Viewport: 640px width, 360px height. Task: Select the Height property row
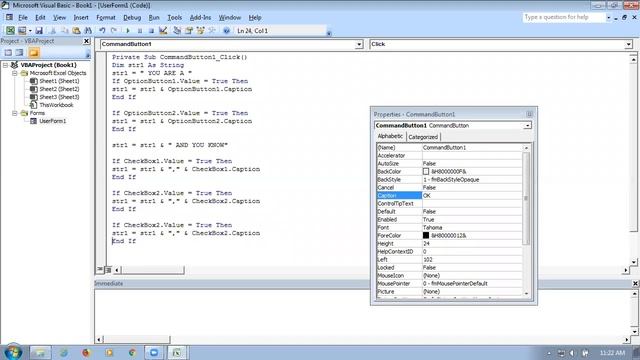449,243
